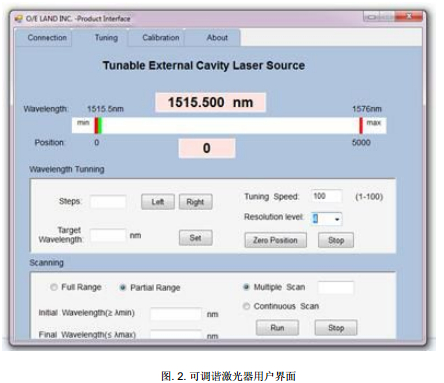Click Stop in the Scanning section
The height and width of the screenshot is (383, 444).
coord(336,328)
